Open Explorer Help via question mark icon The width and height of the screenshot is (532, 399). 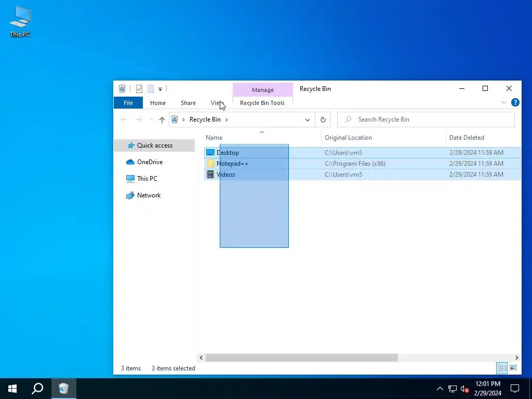(x=515, y=102)
